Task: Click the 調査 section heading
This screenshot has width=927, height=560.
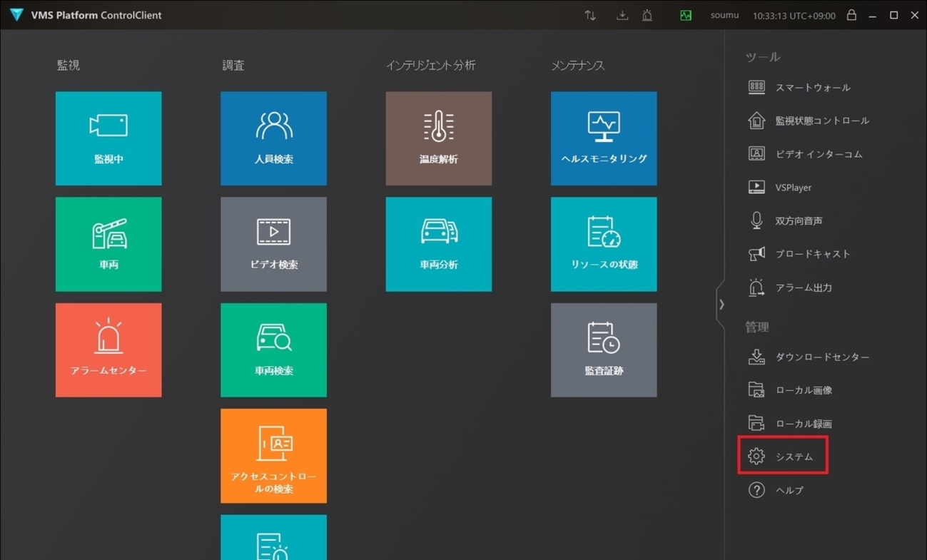Action: click(x=233, y=65)
